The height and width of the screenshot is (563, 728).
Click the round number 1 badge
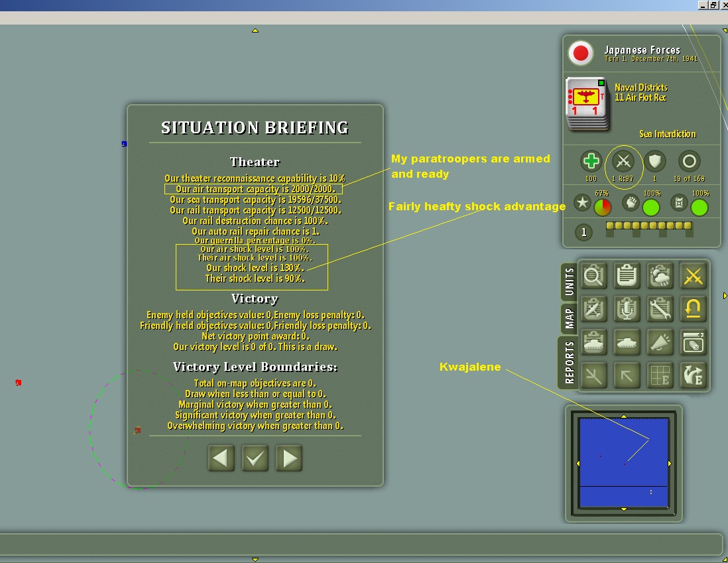(583, 232)
